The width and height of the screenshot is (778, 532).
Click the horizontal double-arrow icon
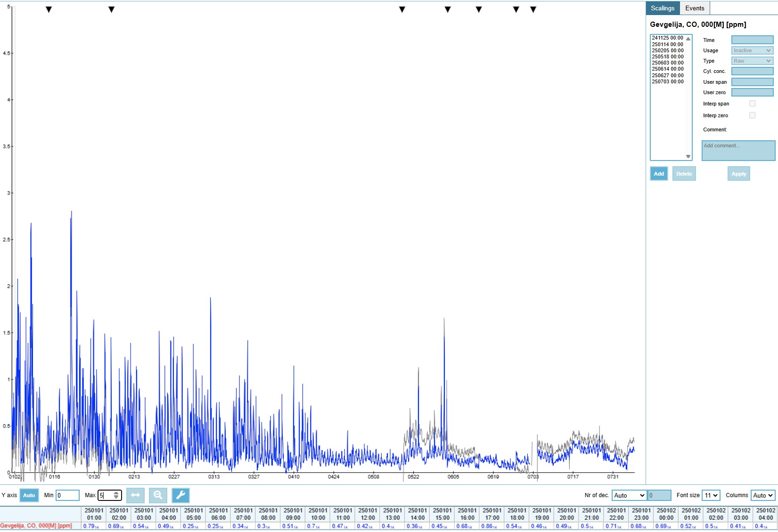[135, 495]
